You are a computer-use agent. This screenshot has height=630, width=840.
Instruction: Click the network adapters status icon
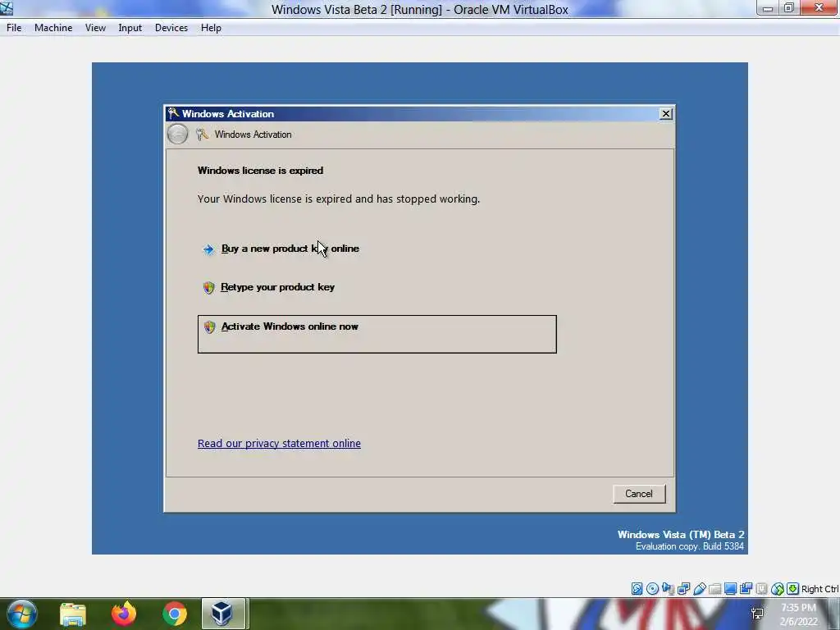[x=683, y=589]
